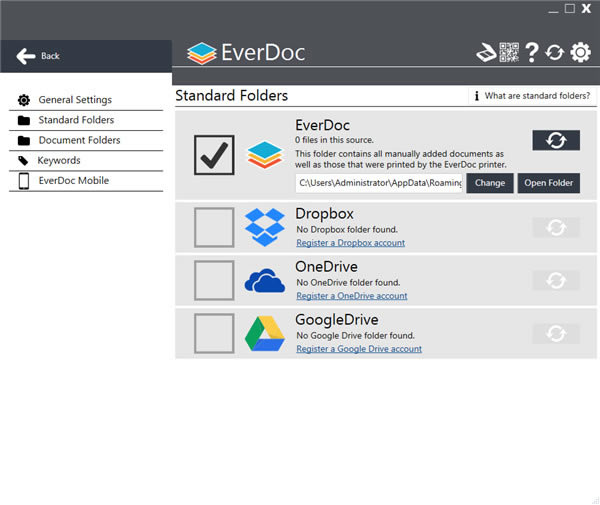The height and width of the screenshot is (505, 600).
Task: Open help via question mark icon
Action: (x=532, y=52)
